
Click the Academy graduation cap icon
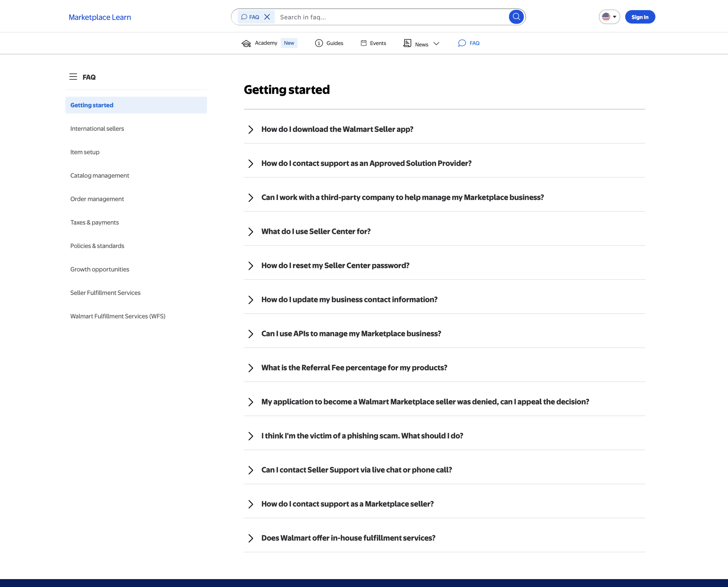coord(246,43)
